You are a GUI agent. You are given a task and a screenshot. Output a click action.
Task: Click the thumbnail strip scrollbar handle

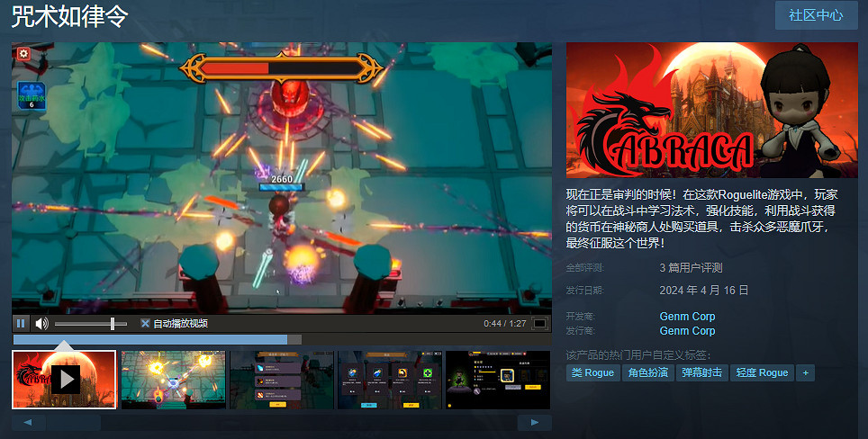click(73, 423)
